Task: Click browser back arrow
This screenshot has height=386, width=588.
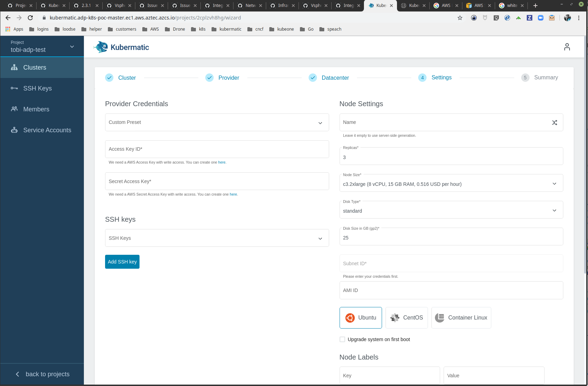Action: (x=8, y=18)
